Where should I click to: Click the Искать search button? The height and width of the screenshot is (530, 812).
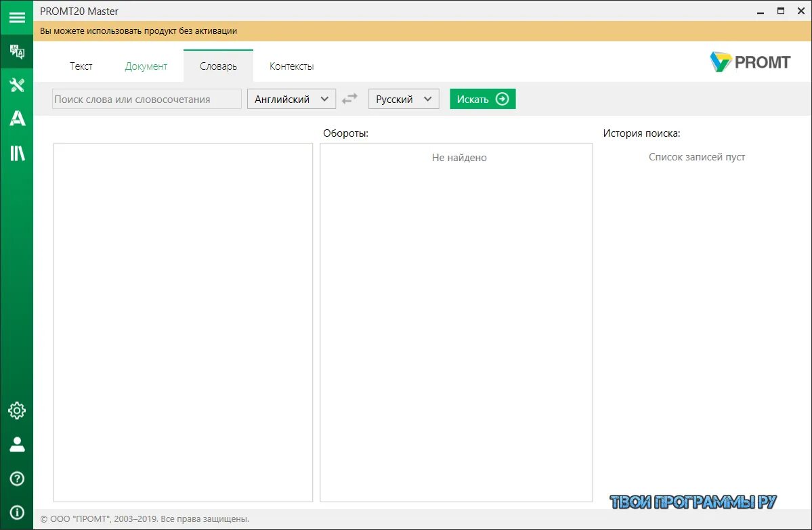[x=483, y=99]
